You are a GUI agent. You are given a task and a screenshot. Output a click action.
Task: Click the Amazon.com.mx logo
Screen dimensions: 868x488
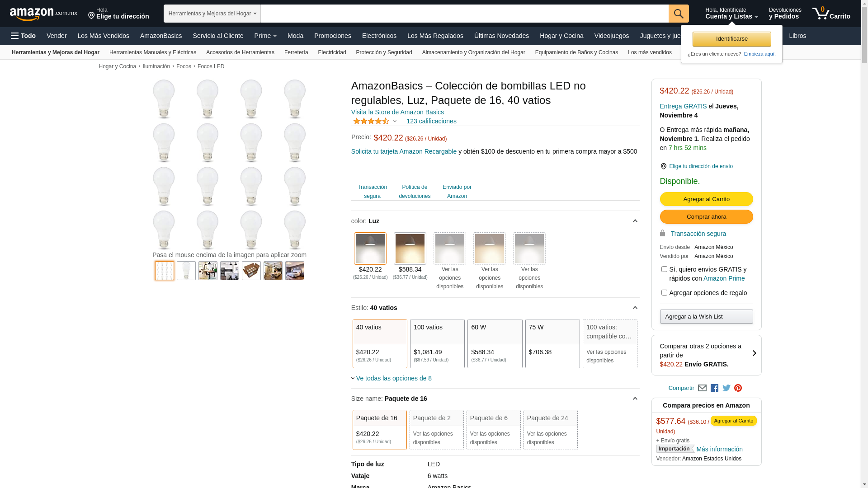[43, 14]
